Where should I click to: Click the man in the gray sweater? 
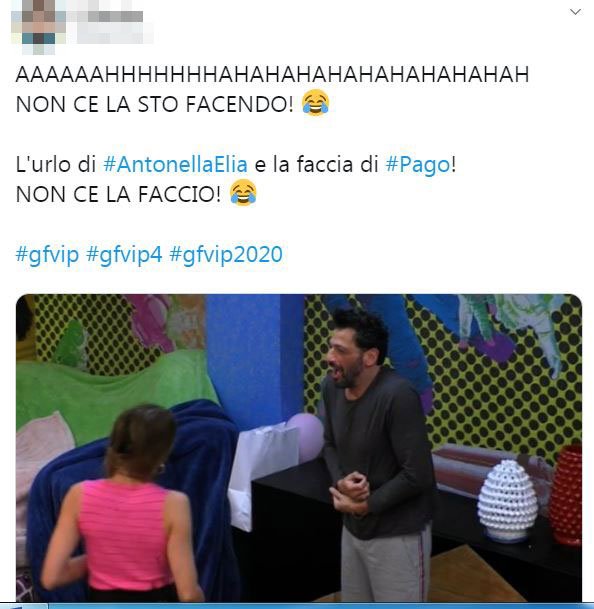point(377,454)
